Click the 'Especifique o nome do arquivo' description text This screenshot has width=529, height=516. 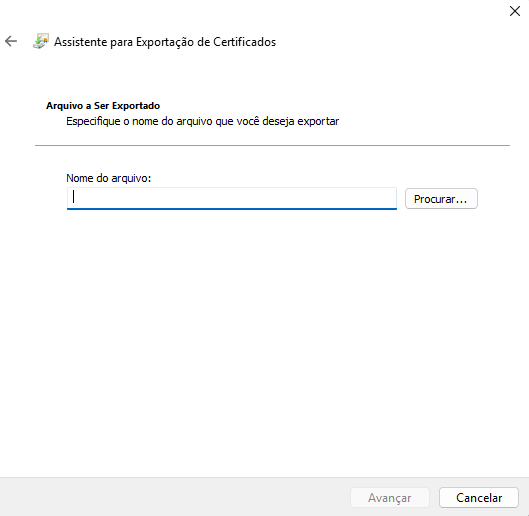click(202, 121)
